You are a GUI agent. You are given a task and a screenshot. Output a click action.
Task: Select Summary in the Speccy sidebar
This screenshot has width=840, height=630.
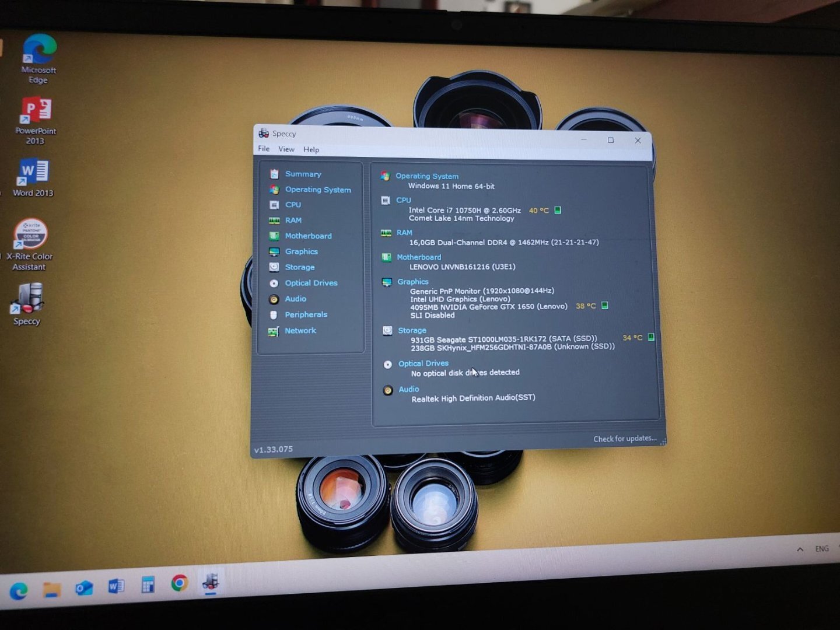pyautogui.click(x=303, y=174)
